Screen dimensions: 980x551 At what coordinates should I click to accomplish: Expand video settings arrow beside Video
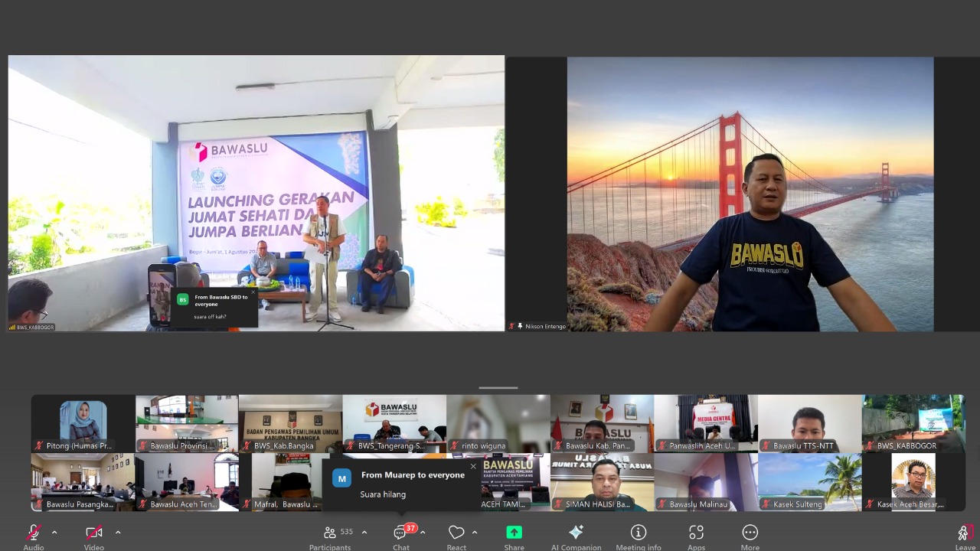(x=118, y=532)
